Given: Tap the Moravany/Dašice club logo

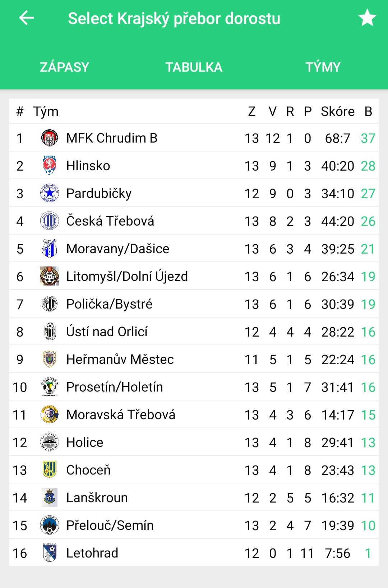Looking at the screenshot, I should (50, 249).
